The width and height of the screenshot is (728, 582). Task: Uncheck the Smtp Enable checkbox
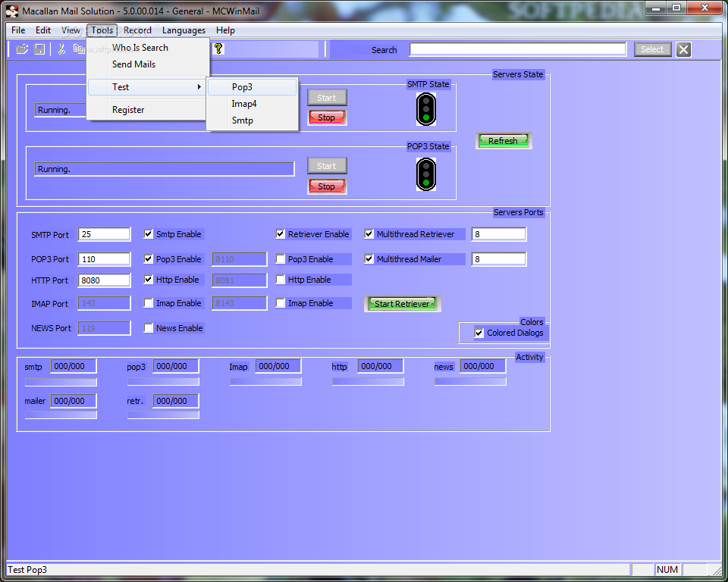148,234
